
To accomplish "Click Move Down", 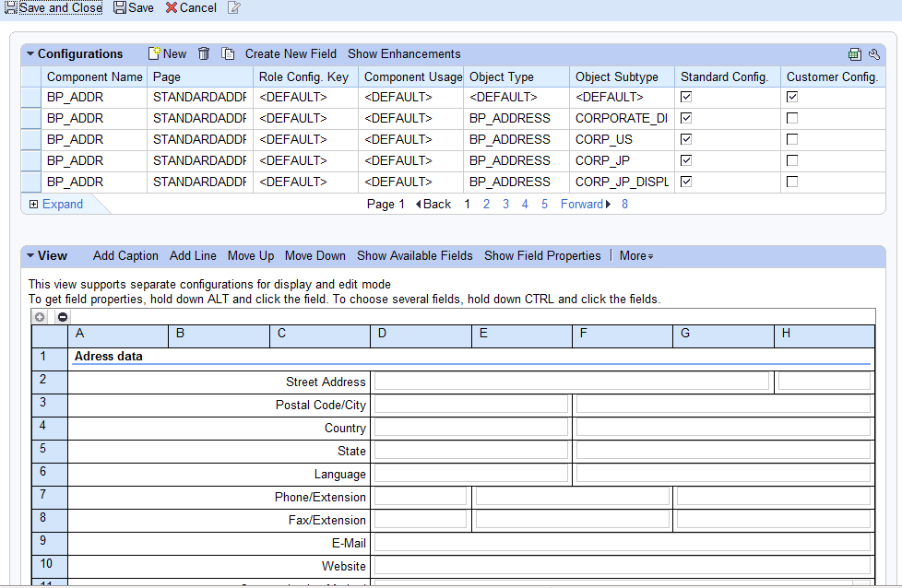I will pos(315,256).
